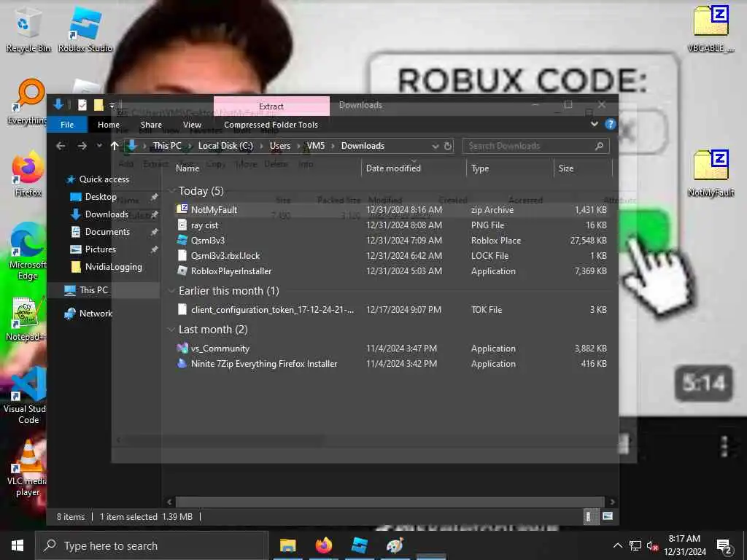
Task: Open File Explorer from the taskbar
Action: point(287,545)
